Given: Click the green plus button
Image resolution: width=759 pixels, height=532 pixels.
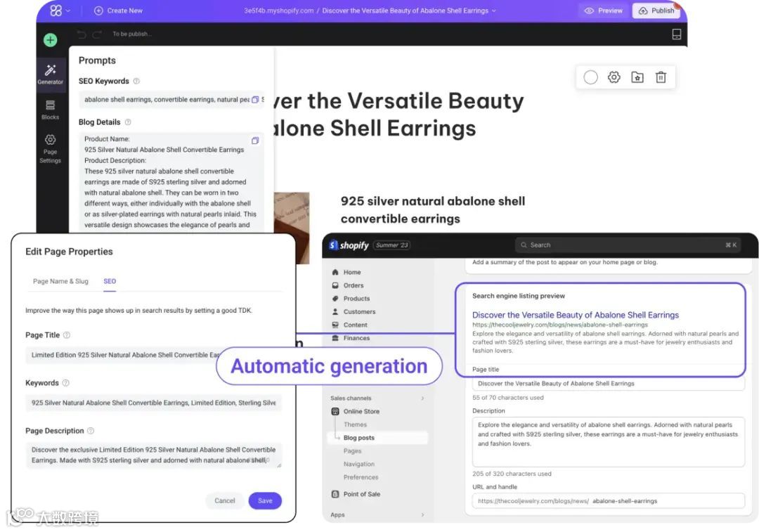Looking at the screenshot, I should point(50,40).
